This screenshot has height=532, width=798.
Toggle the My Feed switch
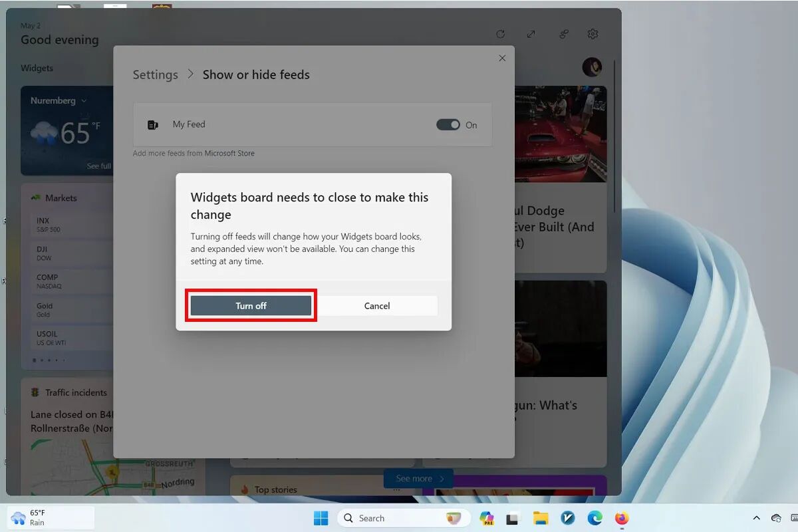(x=448, y=125)
